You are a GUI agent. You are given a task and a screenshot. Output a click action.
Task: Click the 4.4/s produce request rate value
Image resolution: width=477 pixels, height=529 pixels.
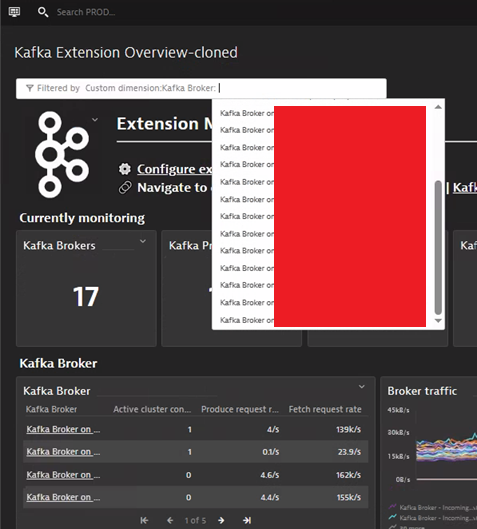coord(270,497)
